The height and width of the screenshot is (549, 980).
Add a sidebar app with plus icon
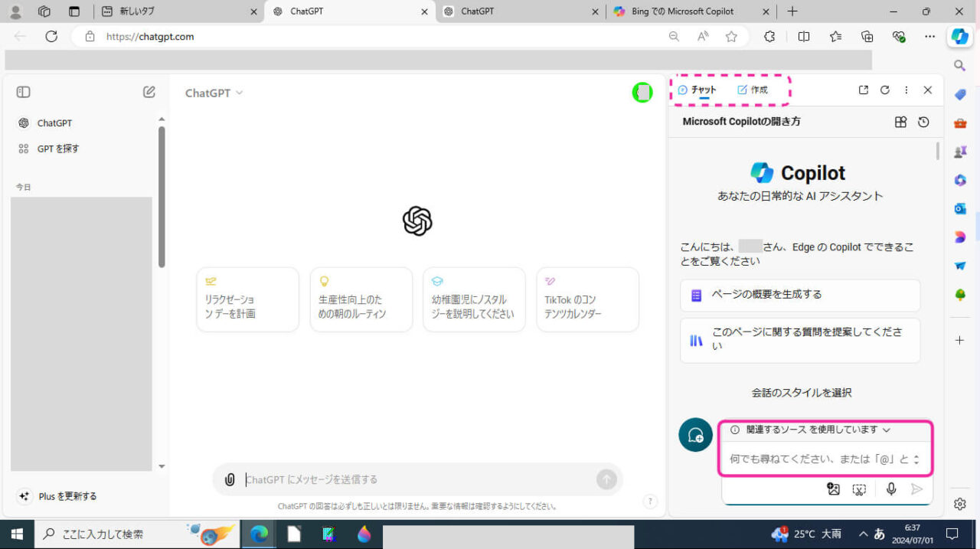click(x=960, y=340)
